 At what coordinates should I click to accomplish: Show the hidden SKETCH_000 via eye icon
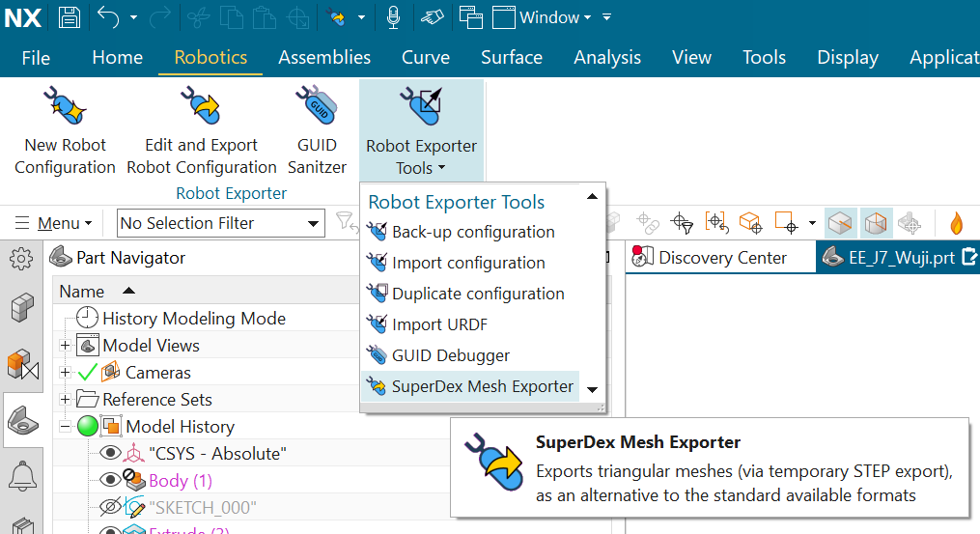[x=111, y=507]
